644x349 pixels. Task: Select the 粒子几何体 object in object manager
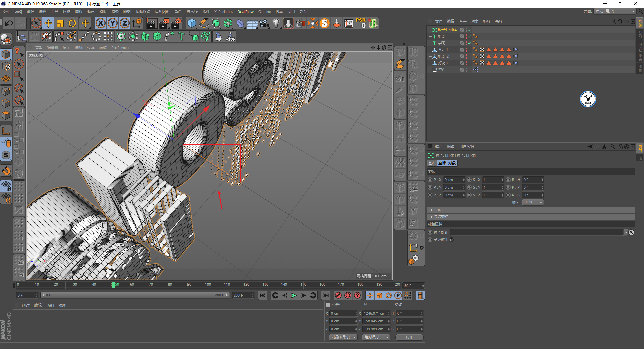447,30
